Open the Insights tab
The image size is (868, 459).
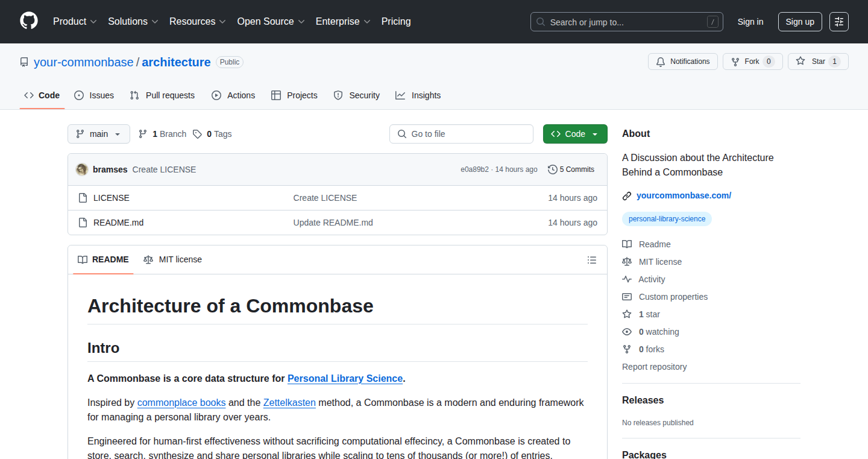click(418, 95)
